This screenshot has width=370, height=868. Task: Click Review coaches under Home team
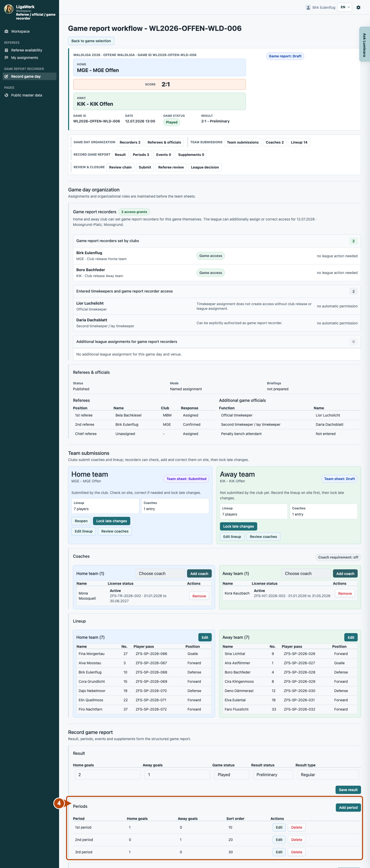pyautogui.click(x=115, y=532)
